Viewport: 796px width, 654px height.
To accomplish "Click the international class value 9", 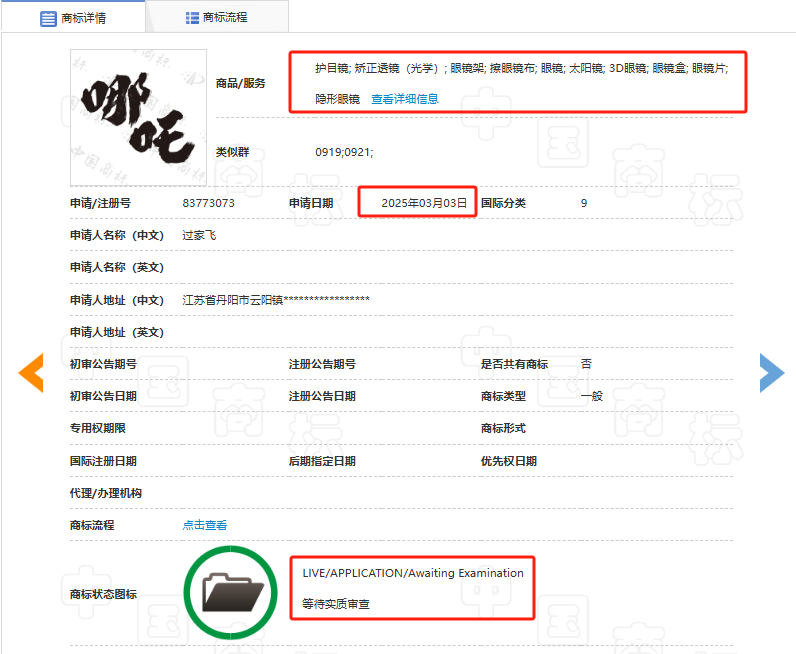I will pos(584,203).
